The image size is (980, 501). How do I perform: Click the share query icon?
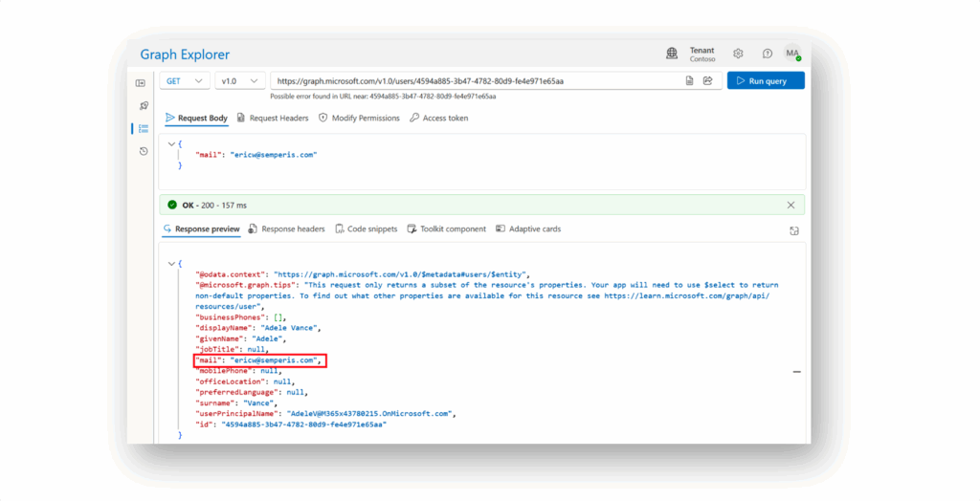point(708,80)
